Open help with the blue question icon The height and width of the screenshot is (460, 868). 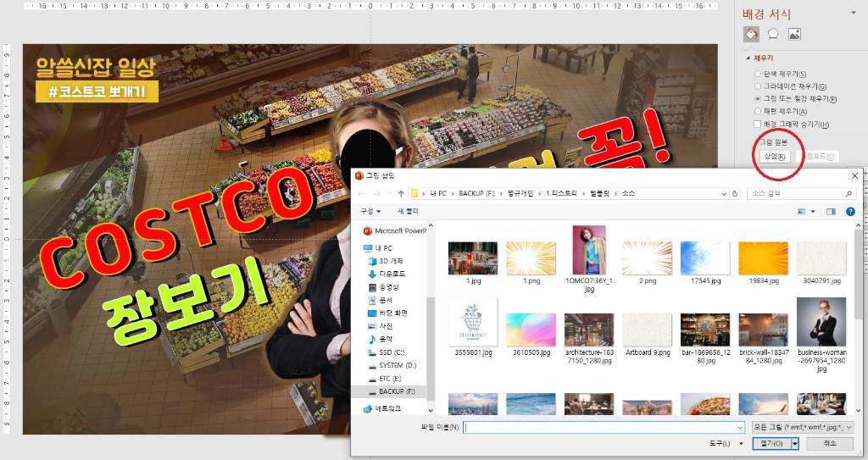(850, 212)
